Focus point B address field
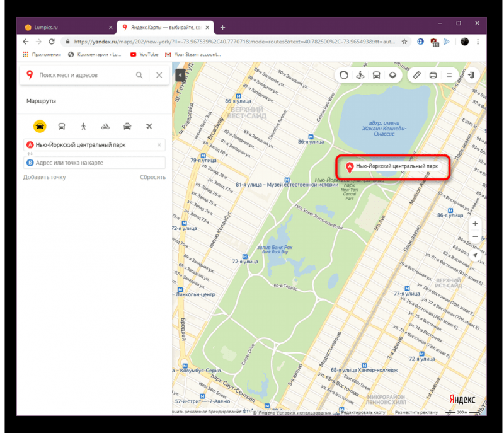Viewport: 504px width, 433px height. [94, 163]
